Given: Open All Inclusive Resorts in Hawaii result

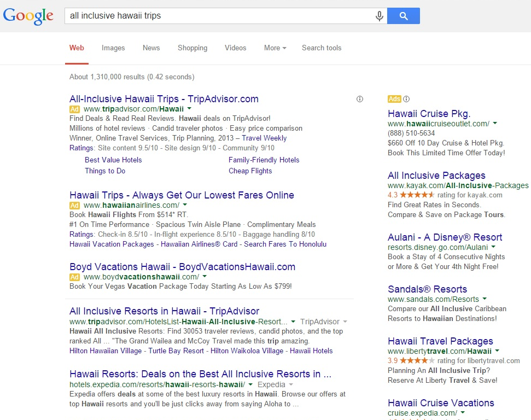Looking at the screenshot, I should coord(164,311).
